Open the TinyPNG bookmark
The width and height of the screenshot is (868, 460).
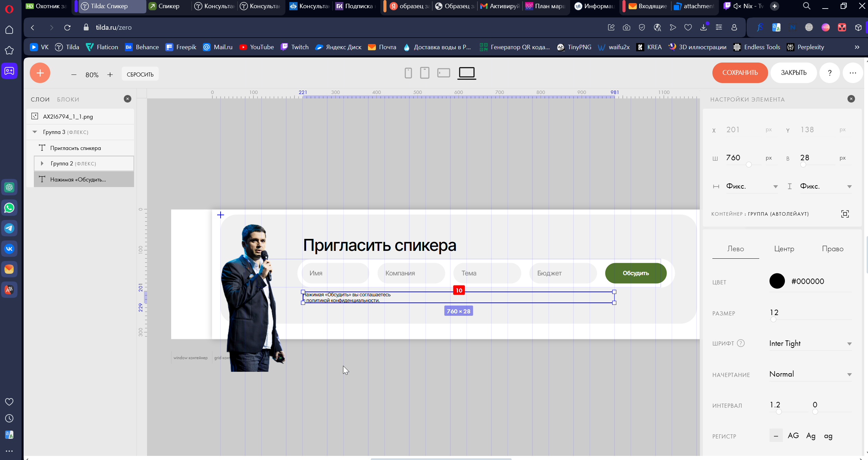pos(574,47)
